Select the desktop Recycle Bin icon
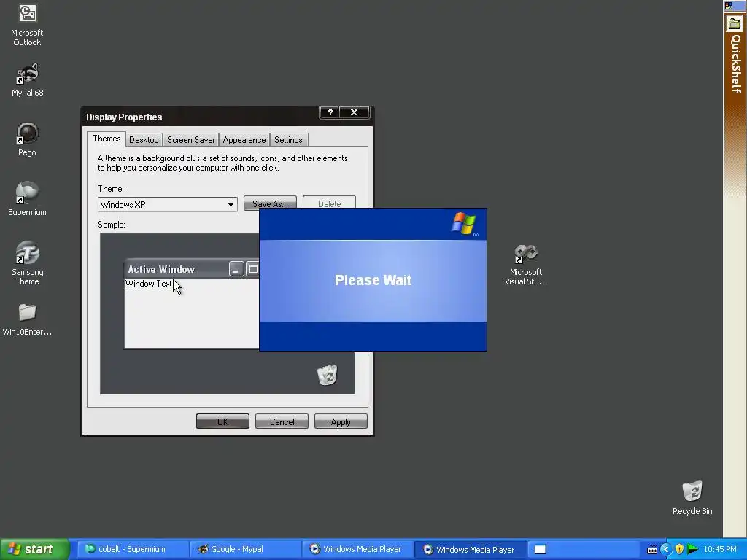The width and height of the screenshot is (747, 560). 692,497
